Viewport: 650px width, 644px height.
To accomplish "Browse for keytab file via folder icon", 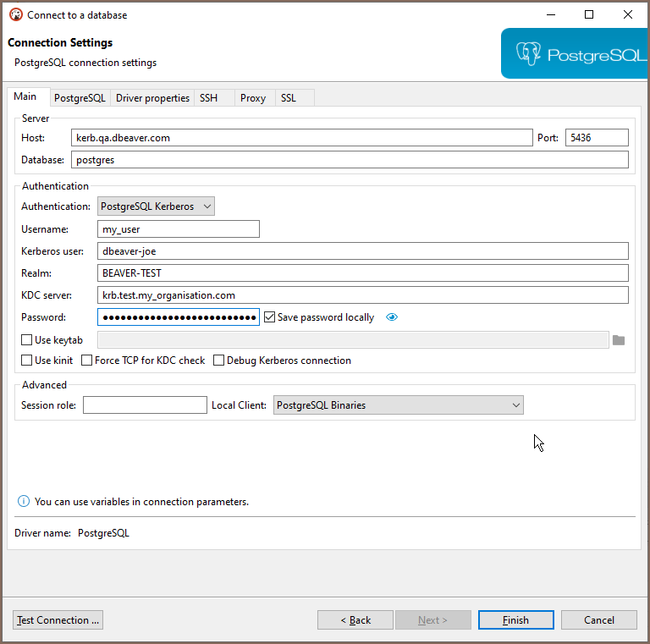I will coord(619,340).
